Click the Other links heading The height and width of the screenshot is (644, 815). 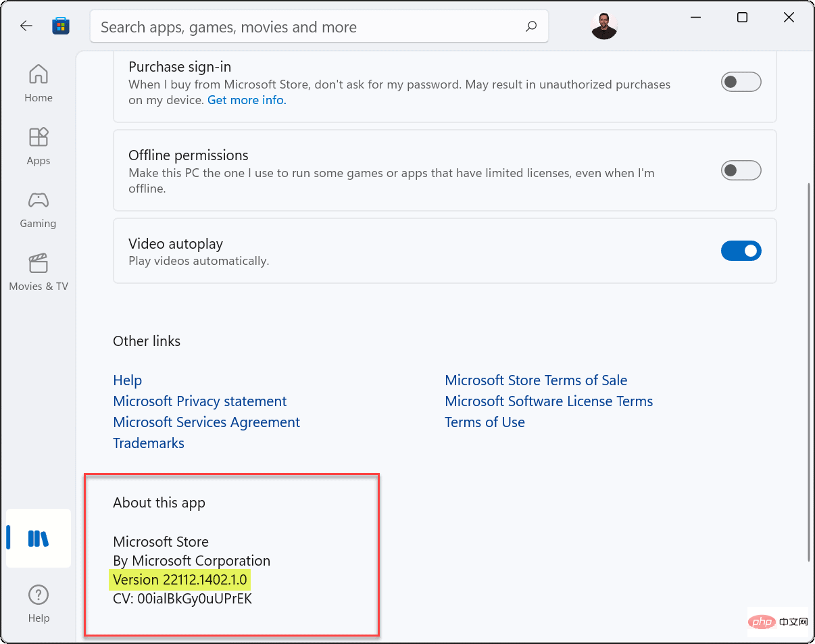(147, 341)
